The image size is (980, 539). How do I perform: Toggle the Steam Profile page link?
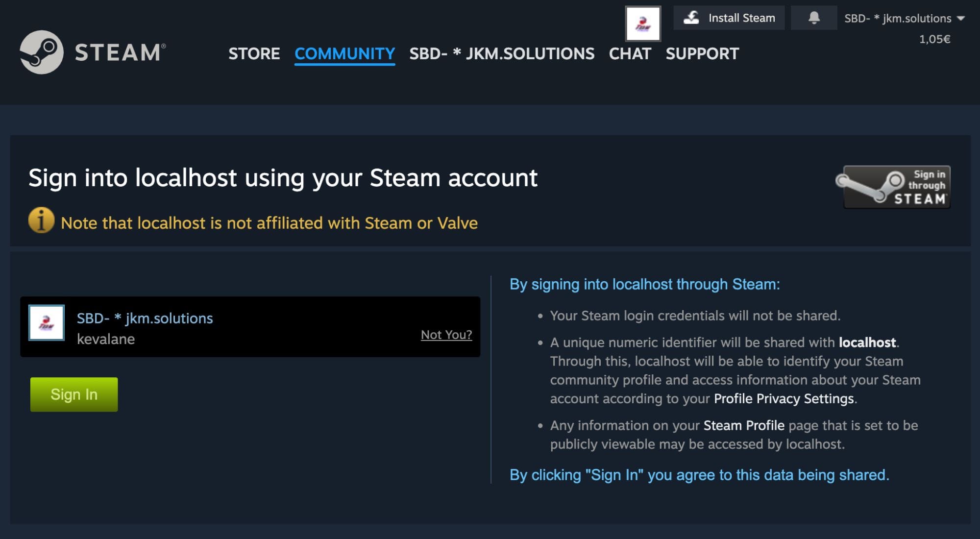pos(743,425)
